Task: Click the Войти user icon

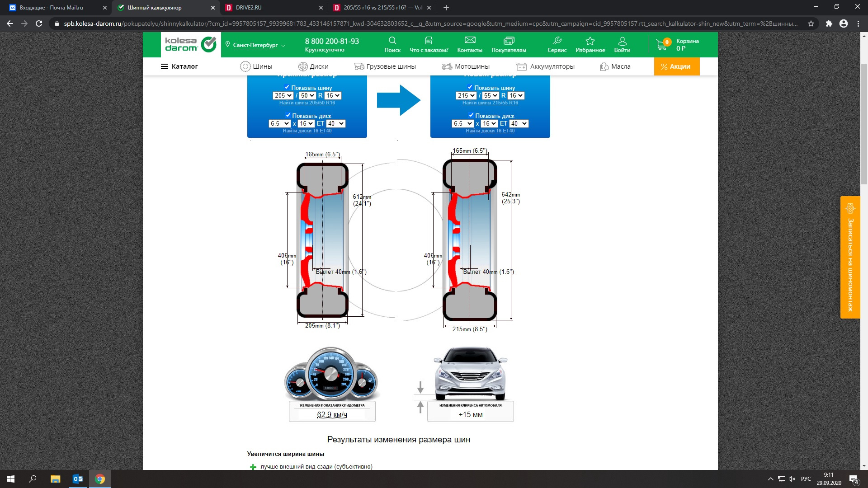Action: pyautogui.click(x=622, y=41)
